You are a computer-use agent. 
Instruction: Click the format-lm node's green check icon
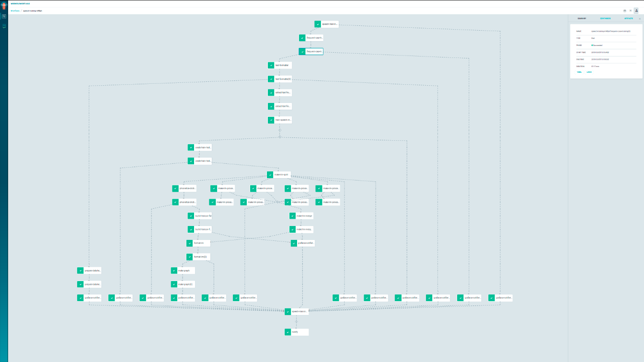click(x=190, y=243)
